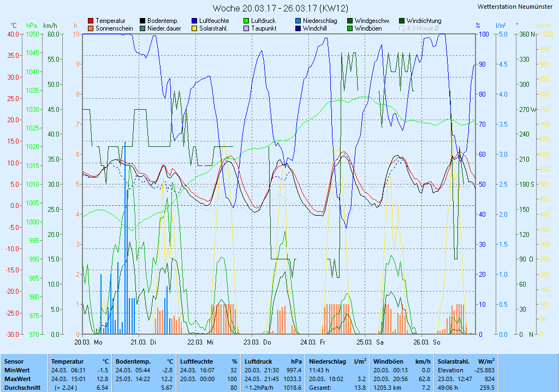The height and width of the screenshot is (392, 559).
Task: Select the '23.03. Do' x-axis date label
Action: [x=257, y=342]
